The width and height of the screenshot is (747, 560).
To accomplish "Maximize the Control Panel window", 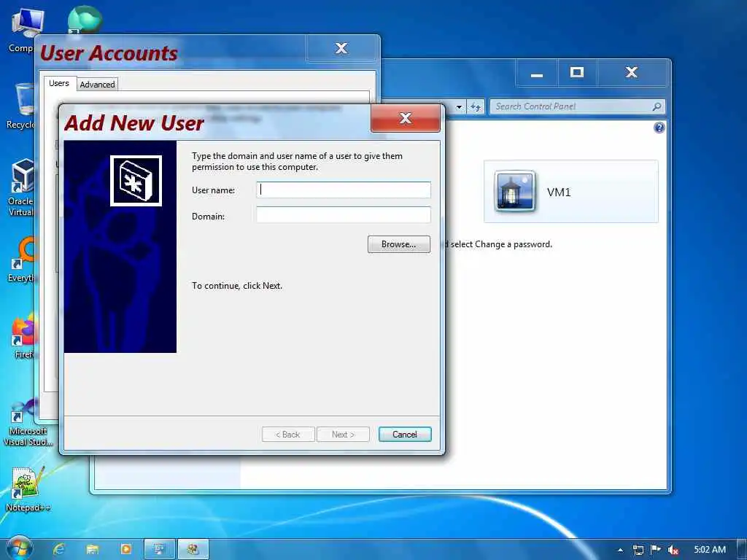I will point(577,73).
